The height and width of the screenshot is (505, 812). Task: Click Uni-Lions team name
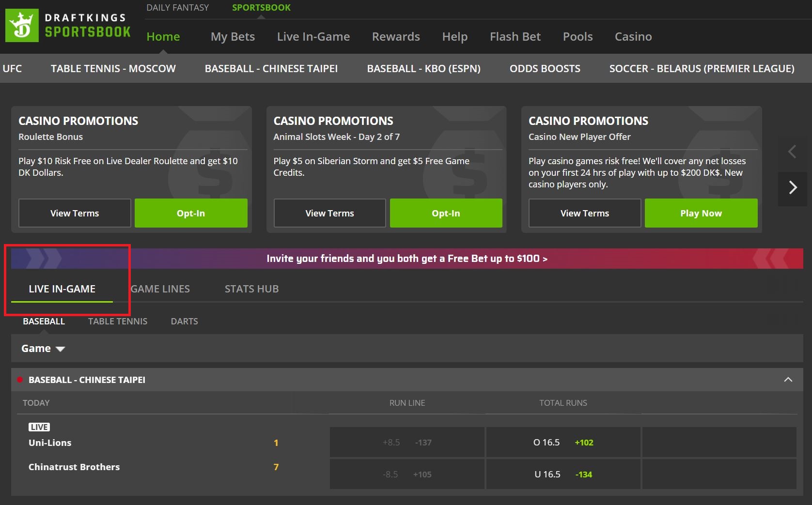[50, 443]
